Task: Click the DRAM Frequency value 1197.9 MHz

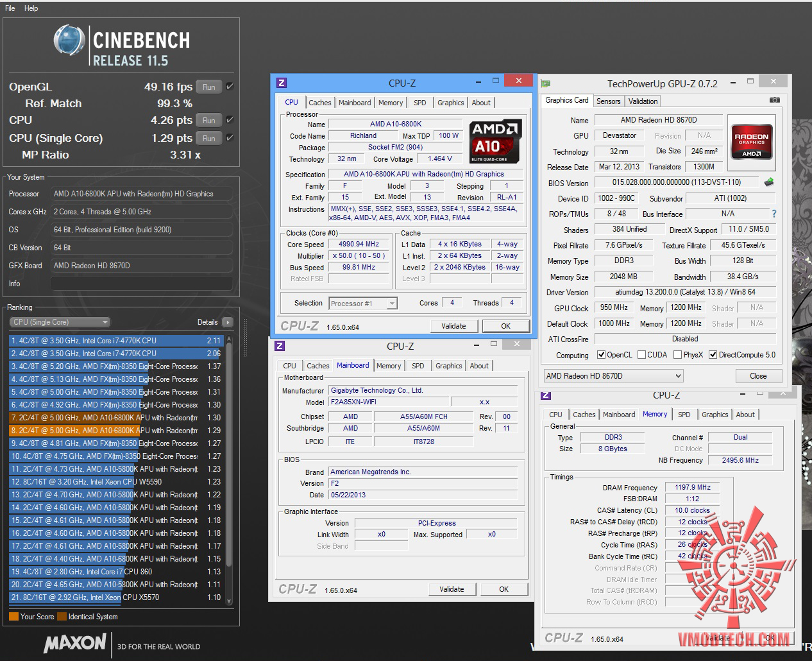Action: tap(692, 487)
